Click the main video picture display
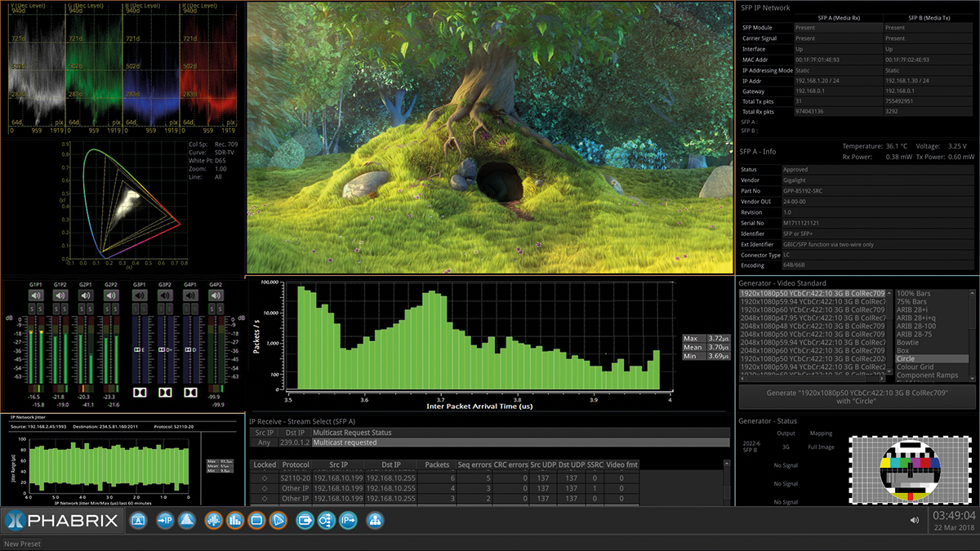The width and height of the screenshot is (980, 551). (x=490, y=137)
